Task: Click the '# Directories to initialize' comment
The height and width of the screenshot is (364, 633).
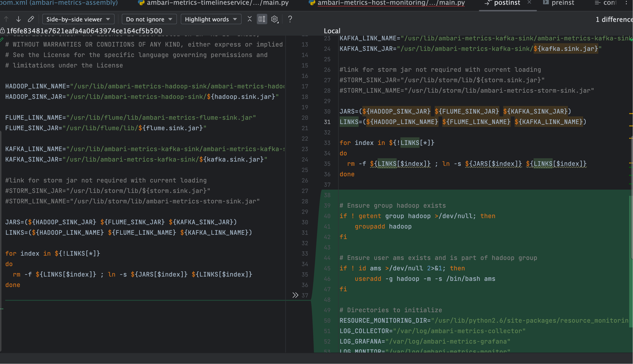Action: point(390,310)
